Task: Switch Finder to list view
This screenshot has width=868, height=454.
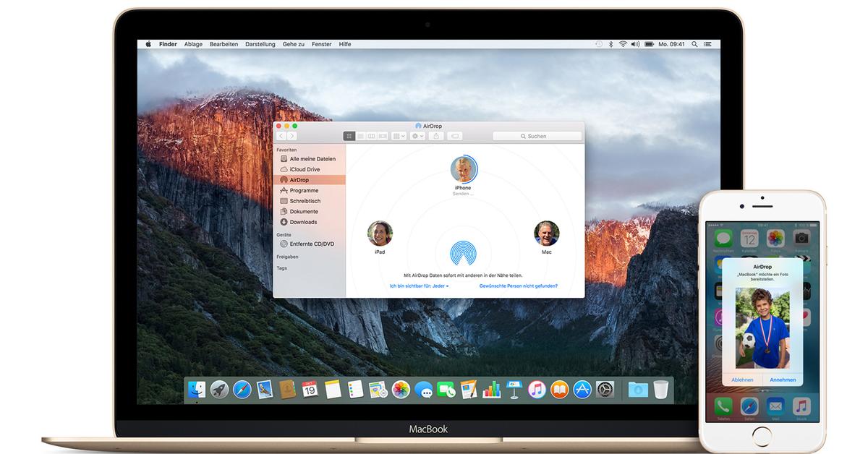Action: (x=360, y=136)
